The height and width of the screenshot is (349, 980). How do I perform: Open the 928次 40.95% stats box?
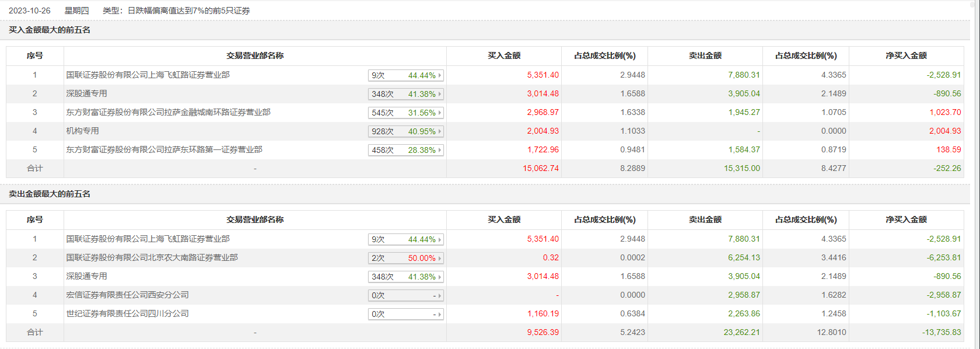click(406, 131)
